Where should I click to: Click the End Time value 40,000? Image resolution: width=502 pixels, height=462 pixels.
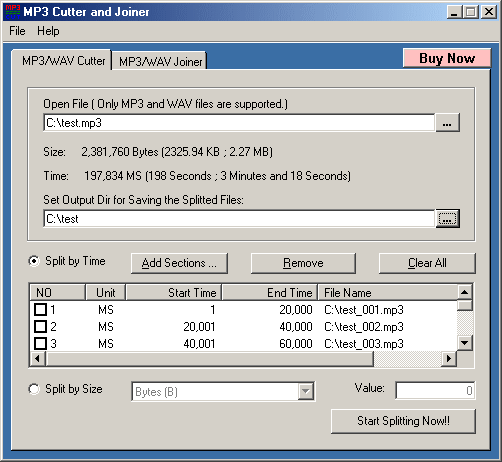296,327
